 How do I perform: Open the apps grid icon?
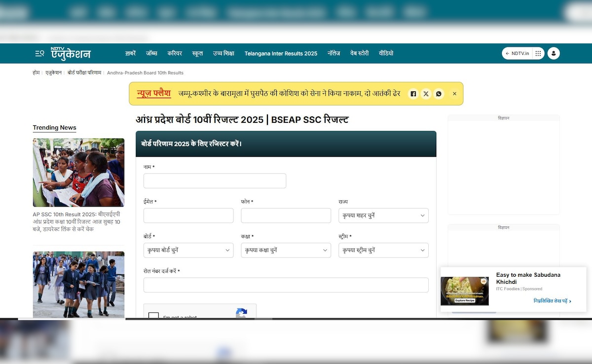point(538,53)
